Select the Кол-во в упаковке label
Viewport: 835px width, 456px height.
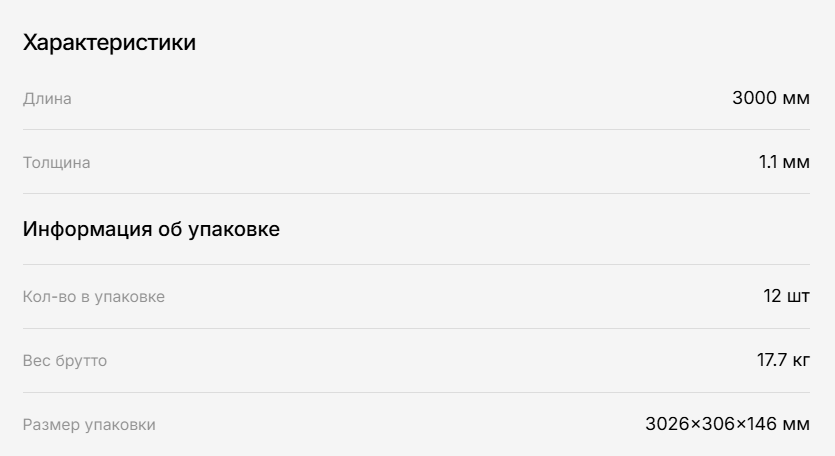click(94, 297)
